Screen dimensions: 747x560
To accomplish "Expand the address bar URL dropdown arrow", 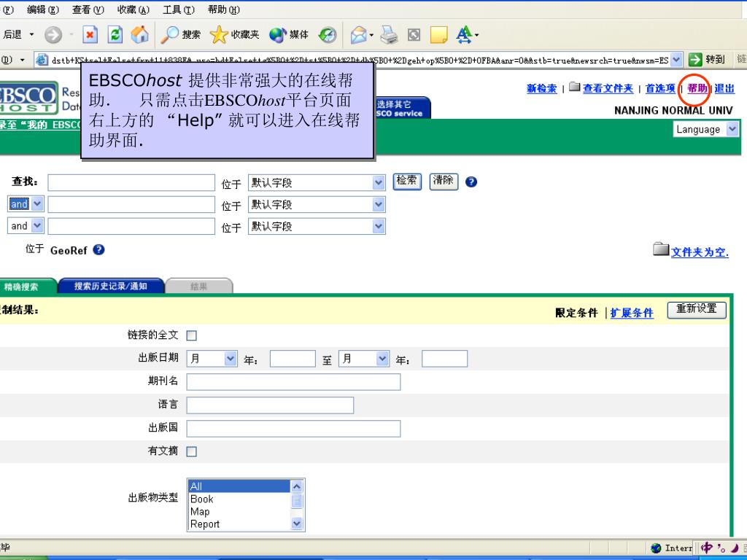I will click(676, 60).
